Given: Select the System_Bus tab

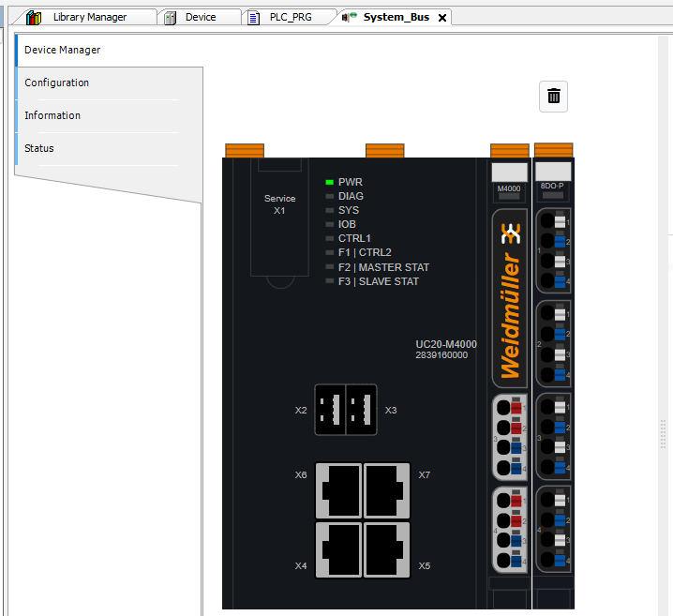Looking at the screenshot, I should tap(396, 17).
